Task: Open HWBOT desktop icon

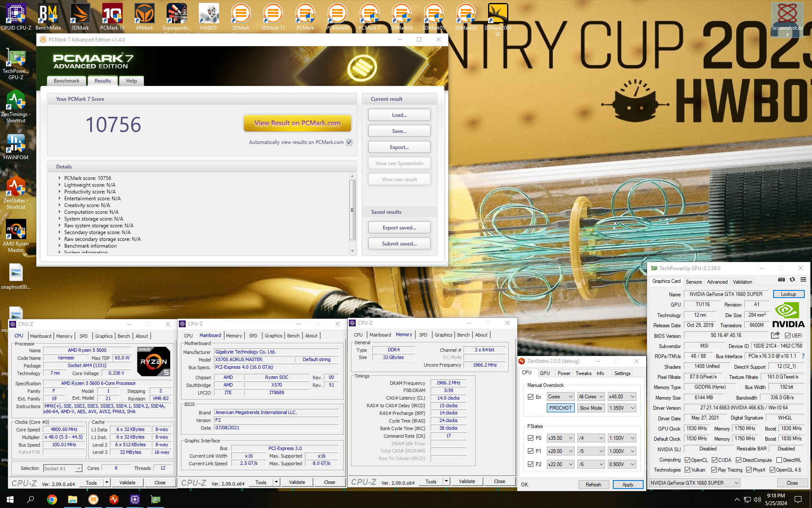Action: tap(208, 17)
